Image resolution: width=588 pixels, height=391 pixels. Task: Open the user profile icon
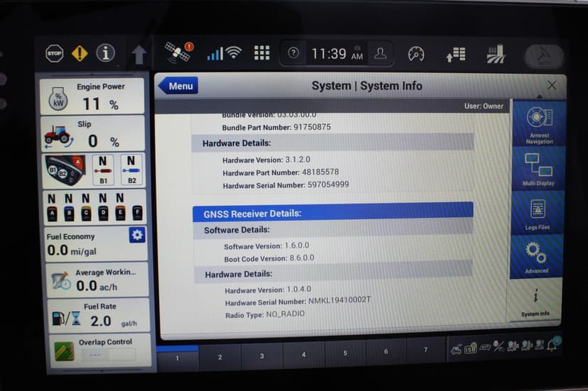[381, 54]
